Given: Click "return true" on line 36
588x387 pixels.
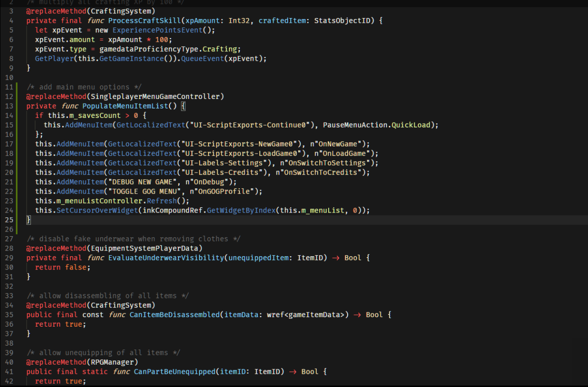Looking at the screenshot, I should (58, 325).
